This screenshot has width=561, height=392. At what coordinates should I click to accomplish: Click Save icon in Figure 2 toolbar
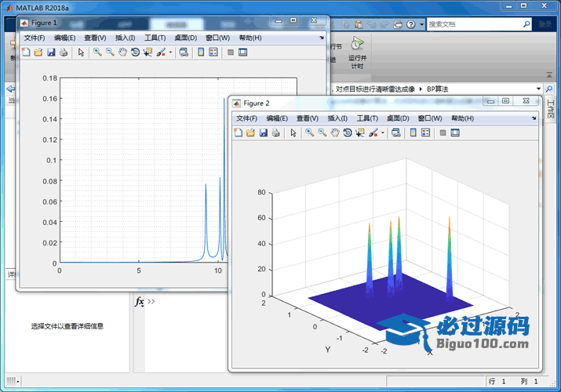[264, 132]
